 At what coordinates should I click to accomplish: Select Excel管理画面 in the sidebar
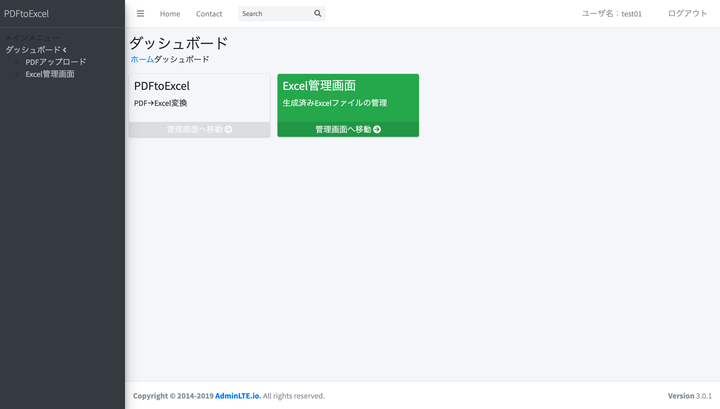click(x=50, y=74)
